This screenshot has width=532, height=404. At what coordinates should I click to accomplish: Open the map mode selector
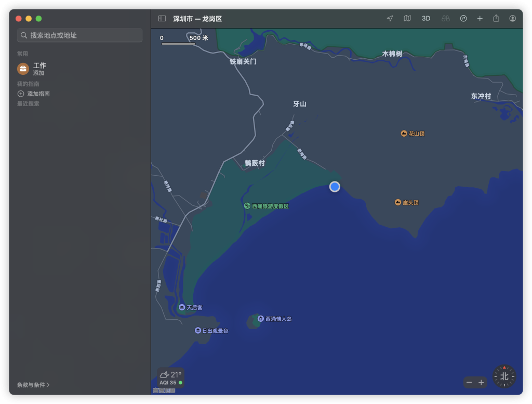pos(407,19)
